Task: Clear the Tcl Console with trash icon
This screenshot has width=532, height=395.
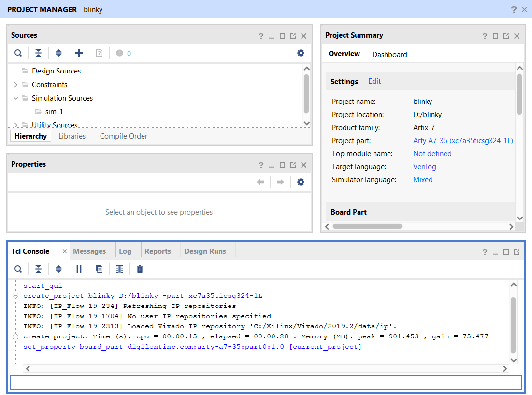Action: [x=140, y=269]
